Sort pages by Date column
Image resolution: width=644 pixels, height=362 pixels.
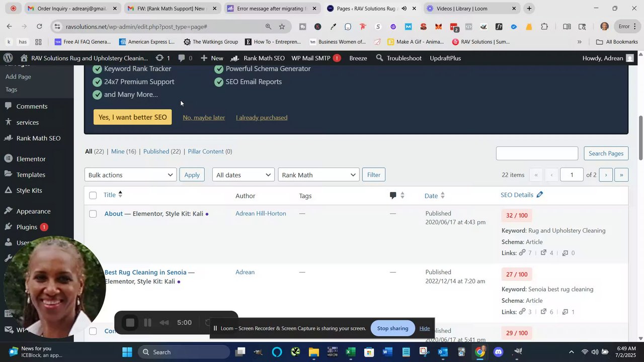tap(435, 196)
